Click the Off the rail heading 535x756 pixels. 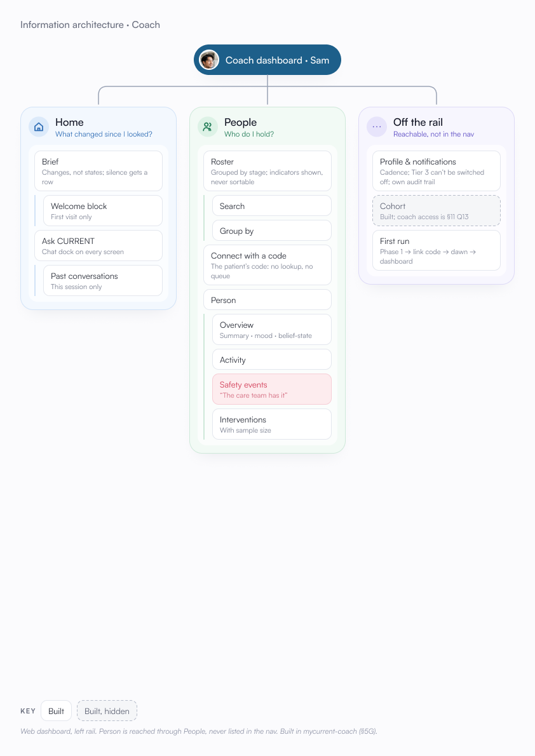coord(418,123)
